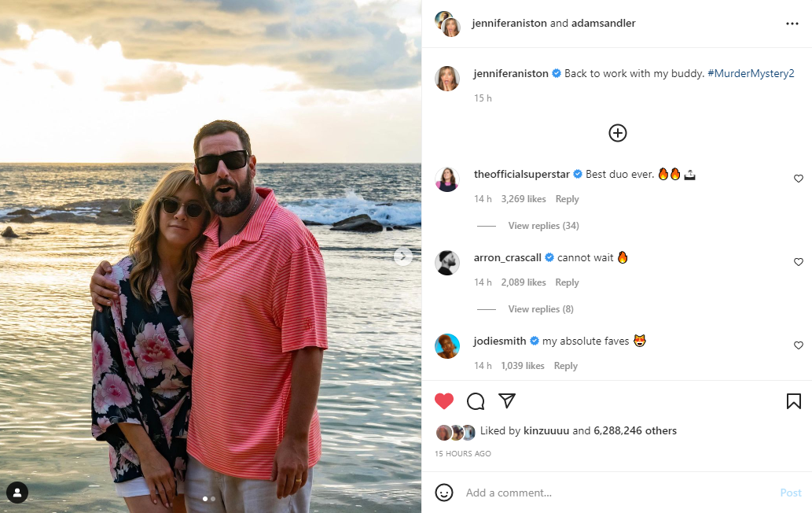The width and height of the screenshot is (812, 513).
Task: Expand View replies (34)
Action: point(543,226)
